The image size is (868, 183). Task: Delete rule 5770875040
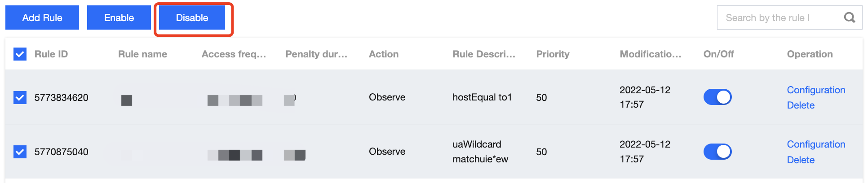pos(801,160)
